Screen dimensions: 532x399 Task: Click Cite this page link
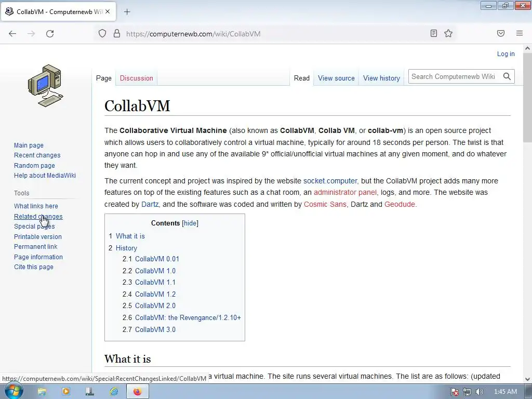pos(34,267)
